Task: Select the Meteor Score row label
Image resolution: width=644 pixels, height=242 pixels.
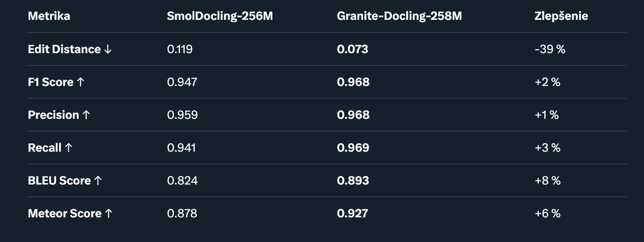Action: tap(70, 213)
